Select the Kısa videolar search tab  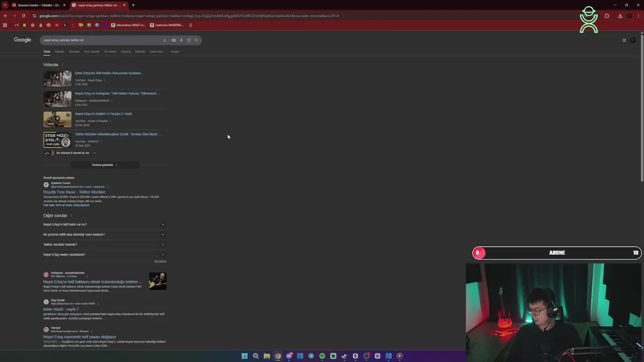(x=92, y=51)
